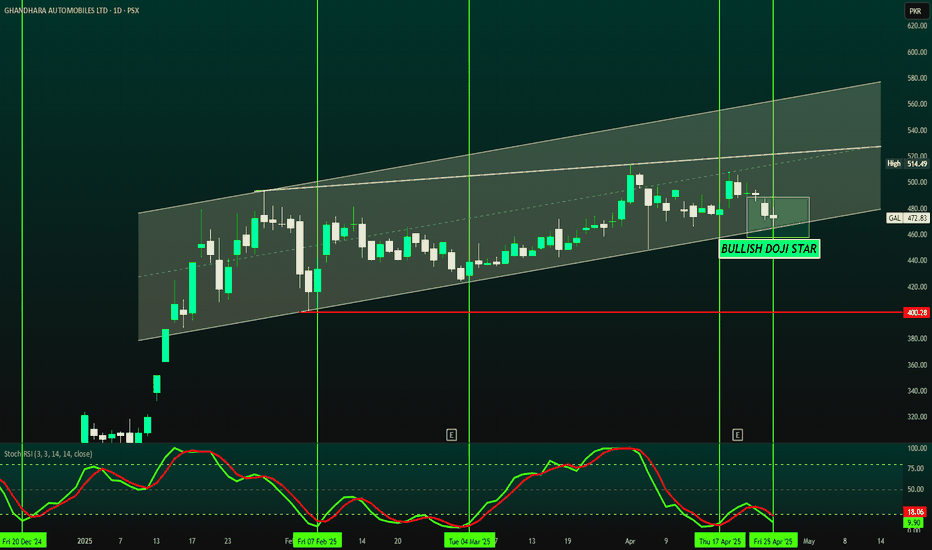Click the Fri 07 Feb '25 date label
932x550 pixels.
pos(317,541)
